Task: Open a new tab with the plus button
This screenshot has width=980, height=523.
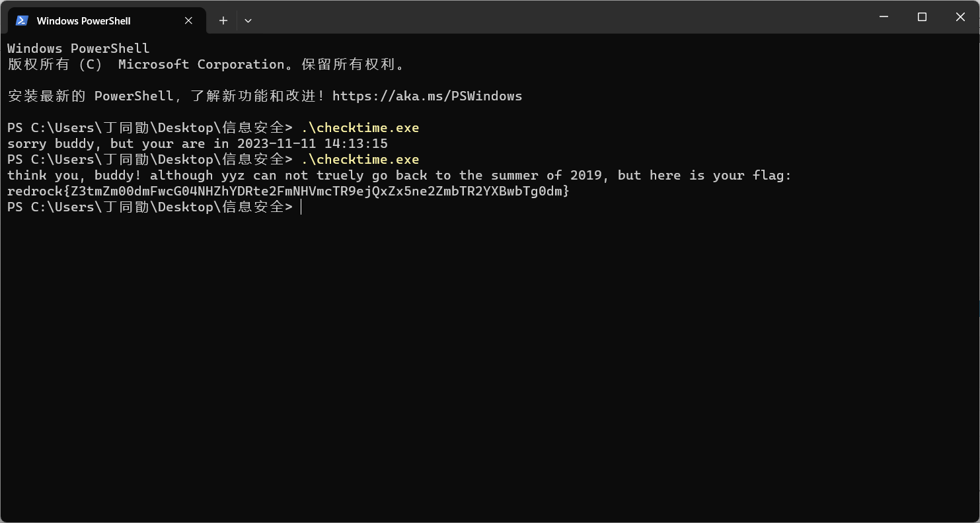Action: click(223, 20)
